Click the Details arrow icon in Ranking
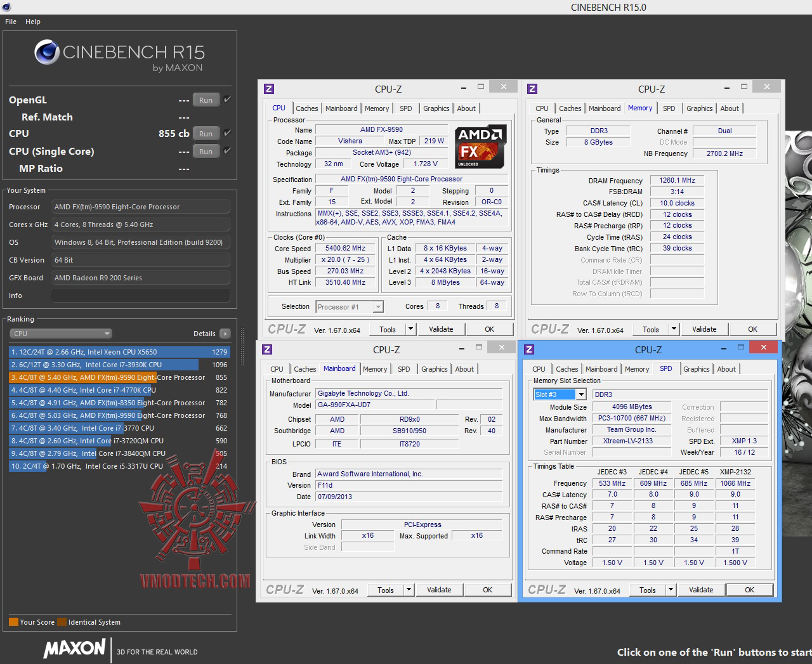 (225, 334)
